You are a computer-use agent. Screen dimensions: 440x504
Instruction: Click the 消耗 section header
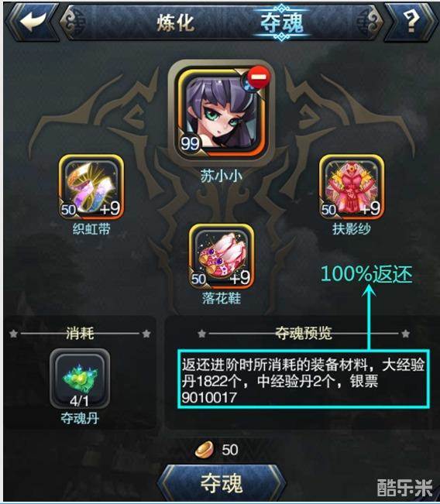pos(80,334)
